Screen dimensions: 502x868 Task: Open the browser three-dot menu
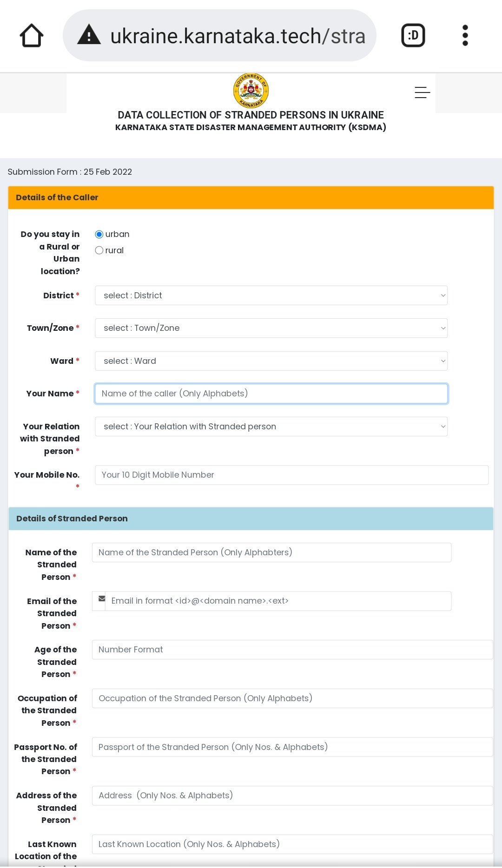pos(465,35)
